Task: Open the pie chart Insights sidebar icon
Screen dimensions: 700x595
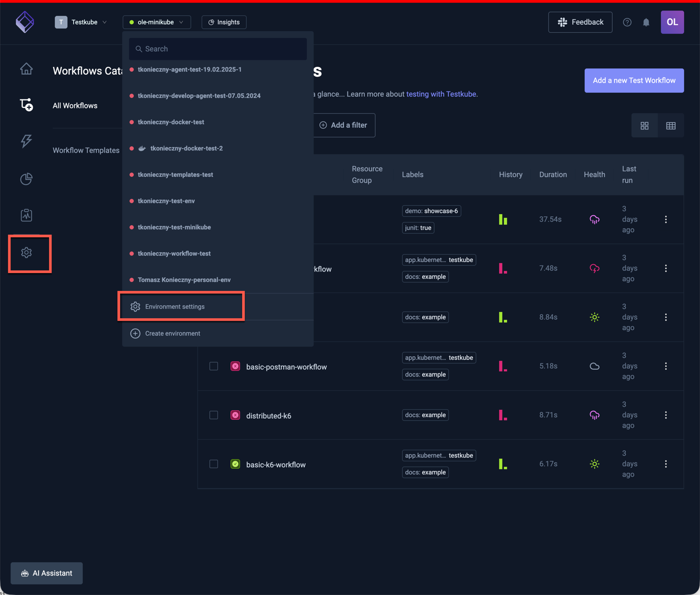Action: point(26,179)
